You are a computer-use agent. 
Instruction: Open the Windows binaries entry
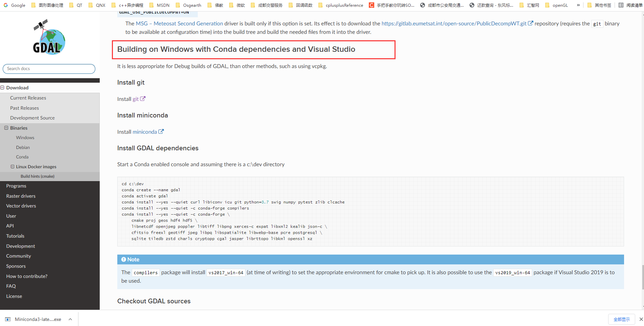tap(25, 138)
